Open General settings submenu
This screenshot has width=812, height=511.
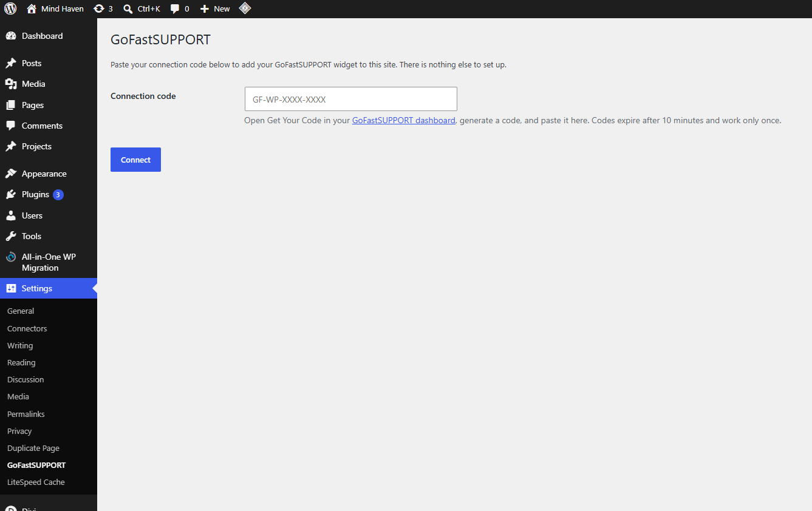click(x=21, y=311)
